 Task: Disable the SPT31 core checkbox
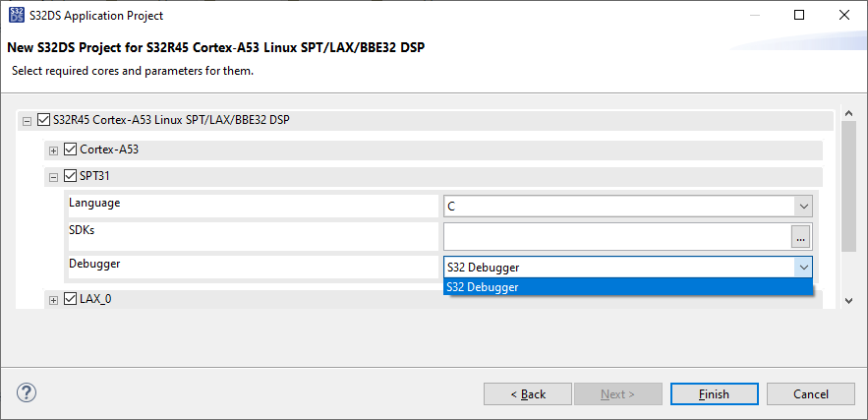click(70, 177)
